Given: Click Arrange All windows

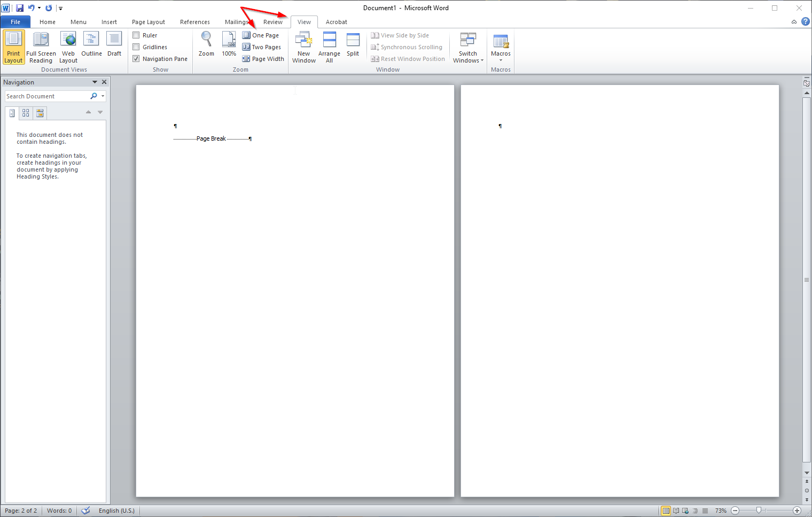Looking at the screenshot, I should [x=329, y=47].
